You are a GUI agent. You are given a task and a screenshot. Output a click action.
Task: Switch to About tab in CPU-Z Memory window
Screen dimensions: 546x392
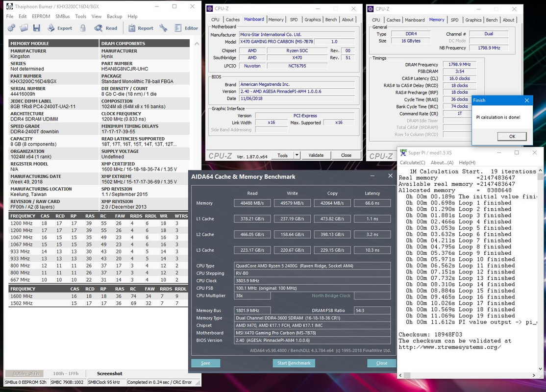pyautogui.click(x=508, y=20)
